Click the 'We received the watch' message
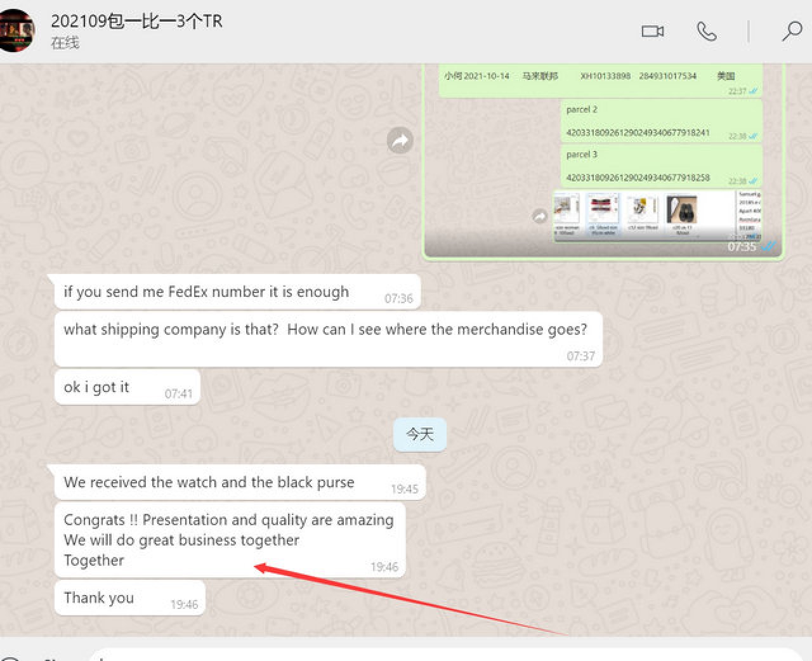The image size is (812, 661). [x=209, y=482]
